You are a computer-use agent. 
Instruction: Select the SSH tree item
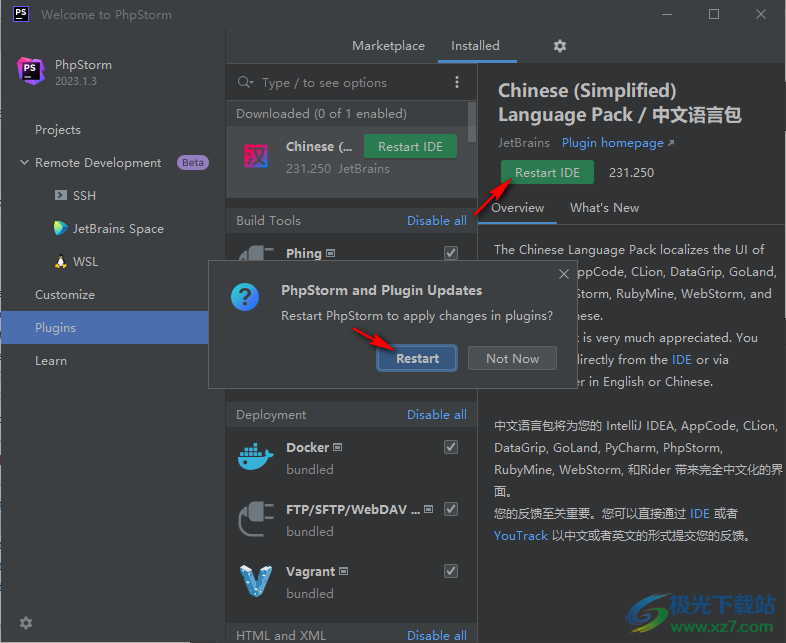[x=84, y=195]
